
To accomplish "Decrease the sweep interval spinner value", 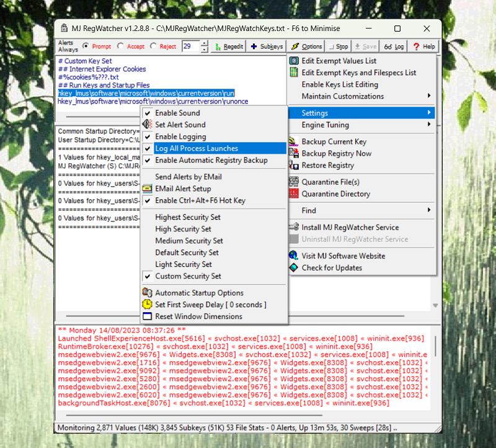I will coord(205,50).
